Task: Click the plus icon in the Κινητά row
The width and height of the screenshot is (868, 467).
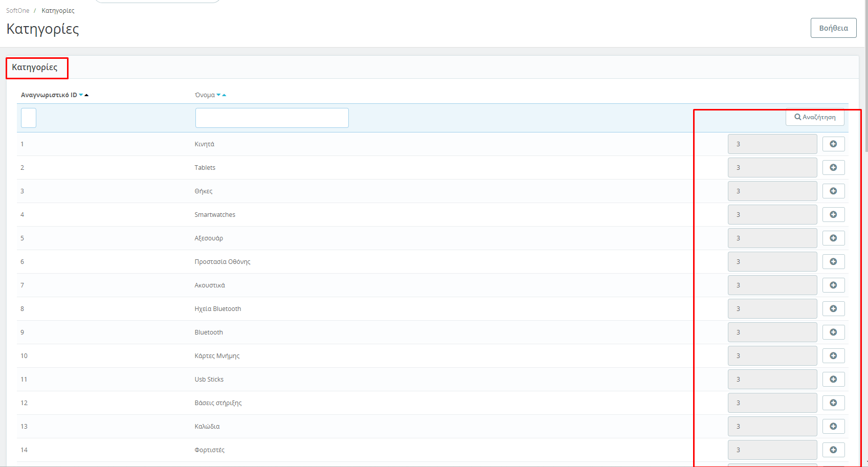Action: tap(833, 144)
